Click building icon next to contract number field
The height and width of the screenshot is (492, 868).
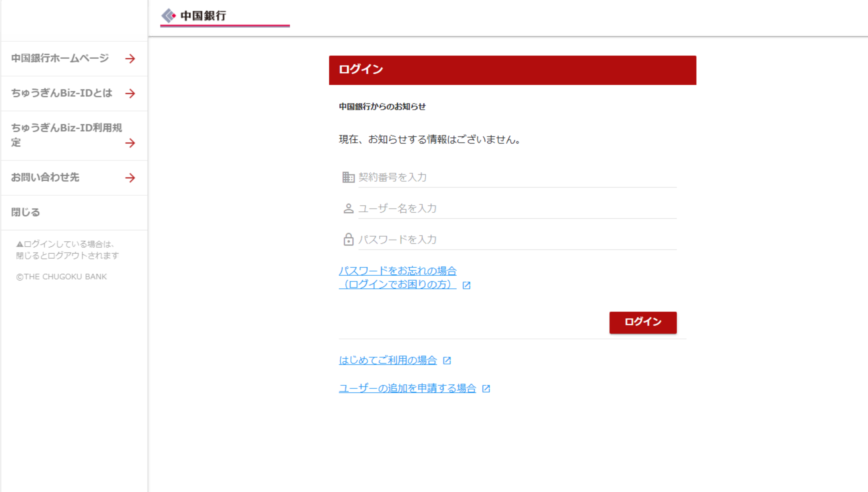[348, 177]
